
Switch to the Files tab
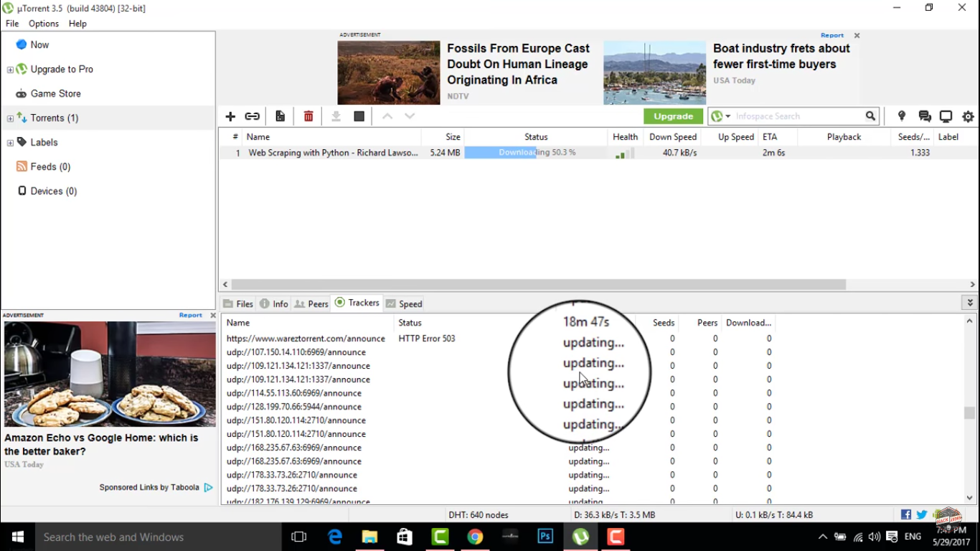238,303
